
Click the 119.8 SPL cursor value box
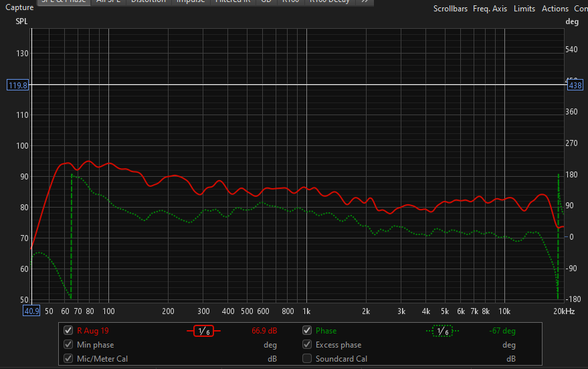(17, 85)
